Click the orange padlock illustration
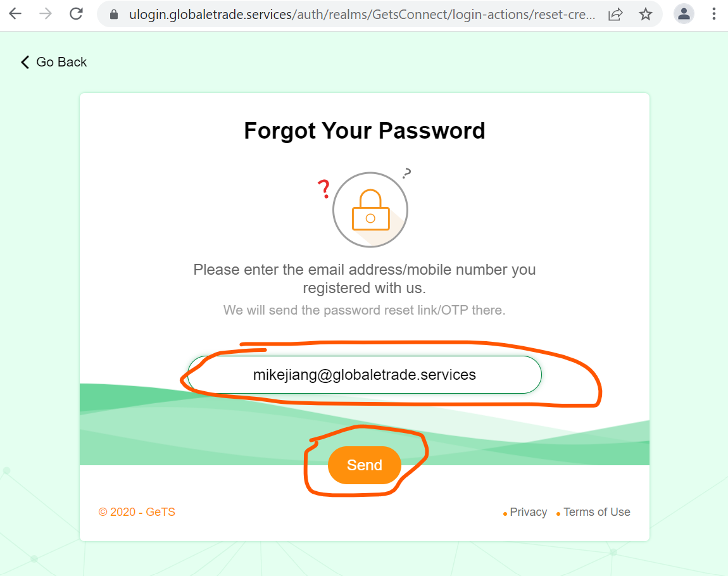Screen dimensions: 728x576 [370, 210]
